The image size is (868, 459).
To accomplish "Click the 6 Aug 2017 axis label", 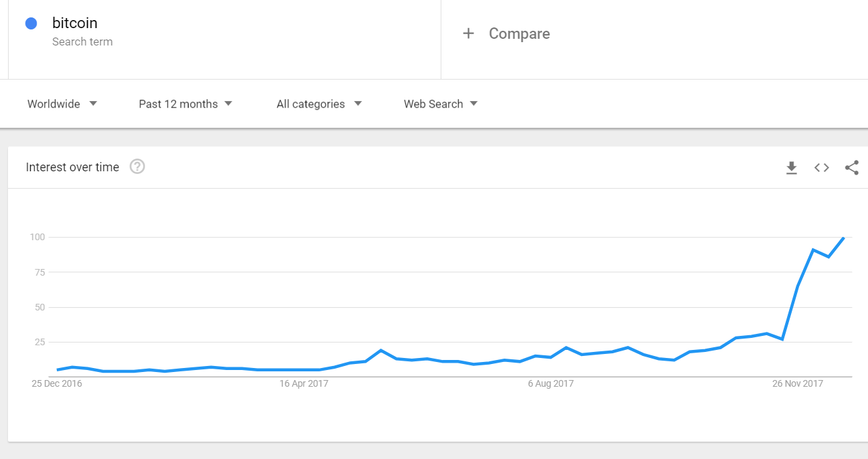I will (551, 383).
